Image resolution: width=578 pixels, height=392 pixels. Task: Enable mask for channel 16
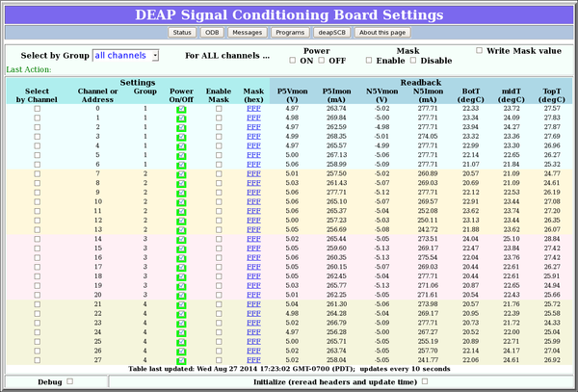[219, 258]
